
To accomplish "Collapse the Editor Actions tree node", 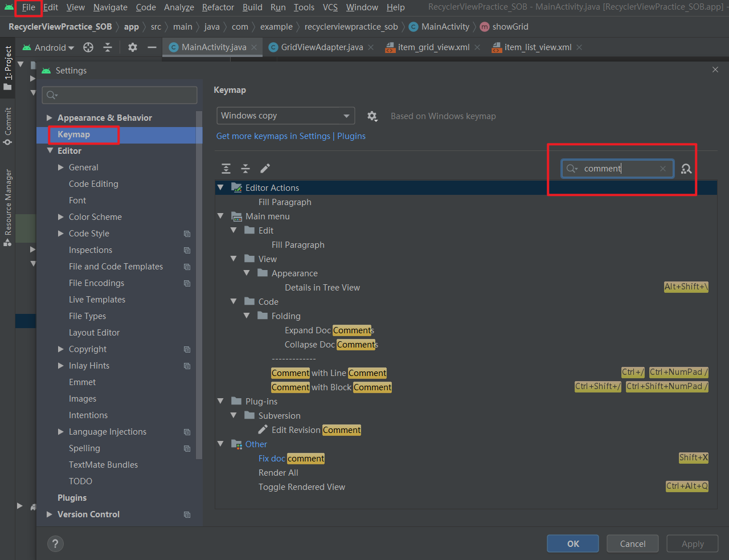I will 220,187.
